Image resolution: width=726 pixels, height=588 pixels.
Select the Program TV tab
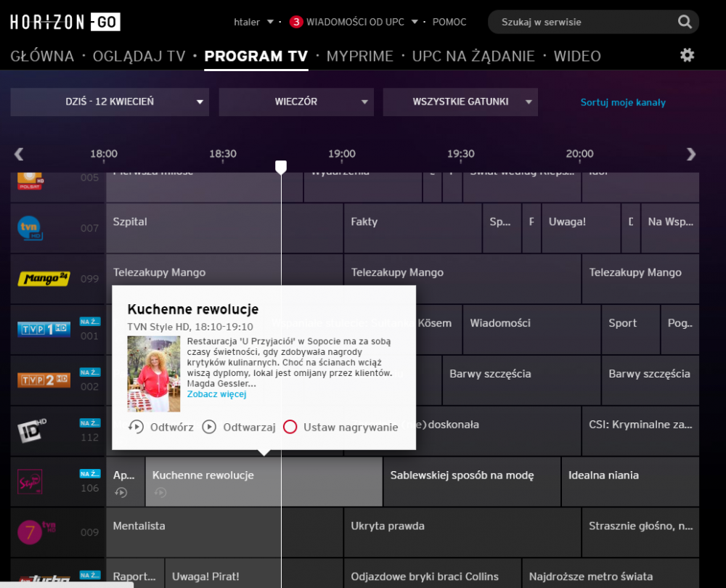[x=256, y=56]
